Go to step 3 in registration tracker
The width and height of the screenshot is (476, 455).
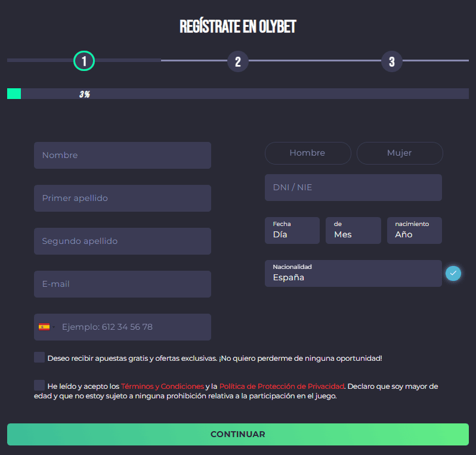[x=392, y=61]
